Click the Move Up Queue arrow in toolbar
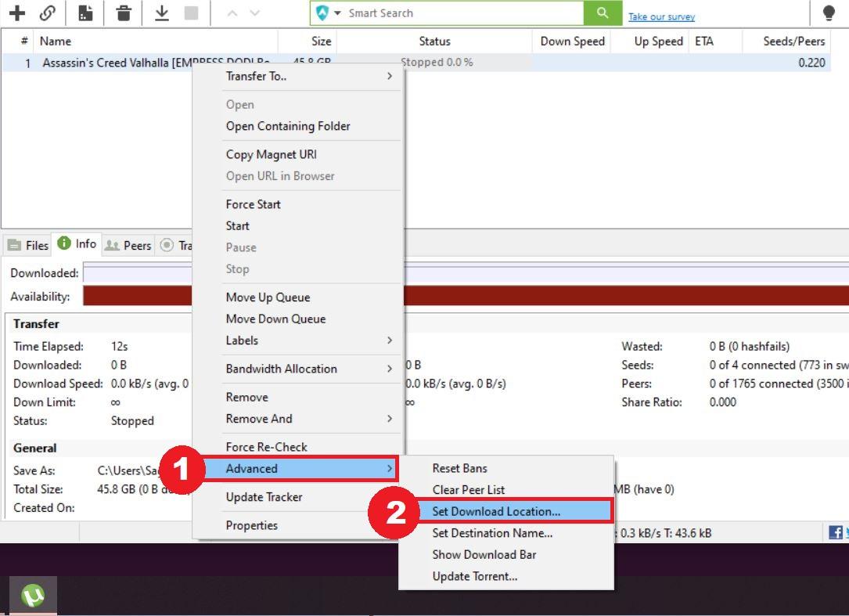 [x=232, y=13]
